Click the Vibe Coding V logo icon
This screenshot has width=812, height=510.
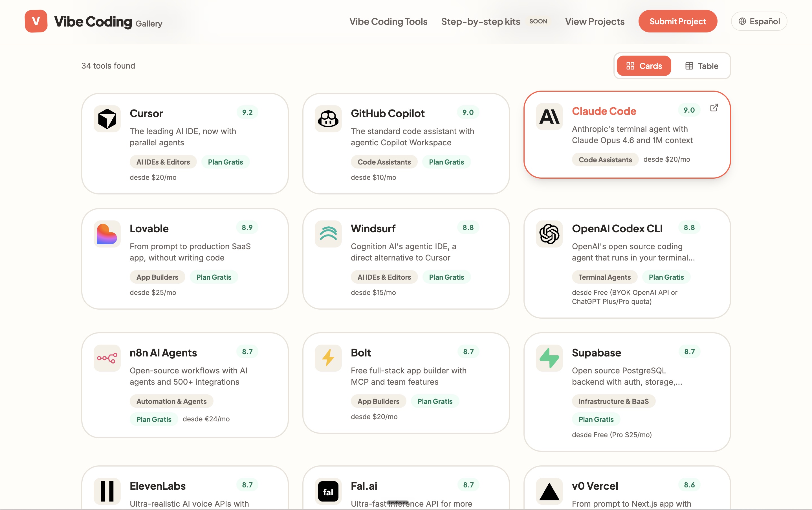point(36,21)
